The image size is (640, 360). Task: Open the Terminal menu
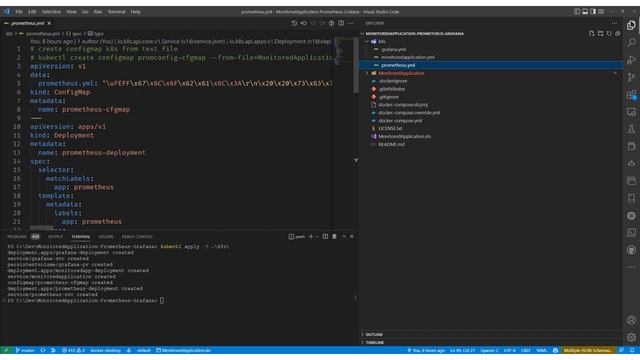[116, 12]
